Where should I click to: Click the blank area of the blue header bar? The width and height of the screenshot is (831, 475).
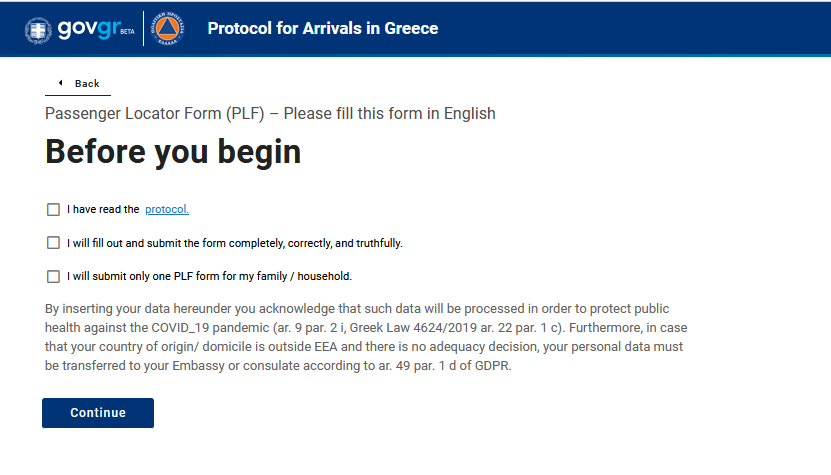coord(640,28)
